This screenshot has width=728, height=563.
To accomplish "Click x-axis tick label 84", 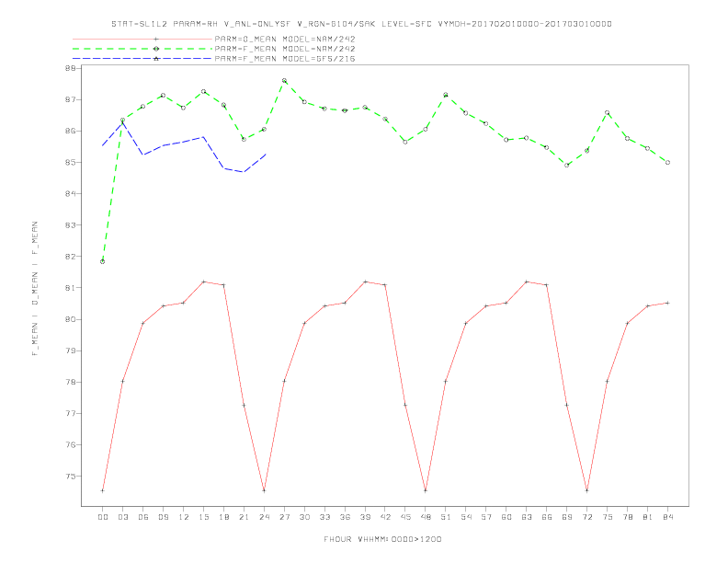I will click(x=668, y=517).
